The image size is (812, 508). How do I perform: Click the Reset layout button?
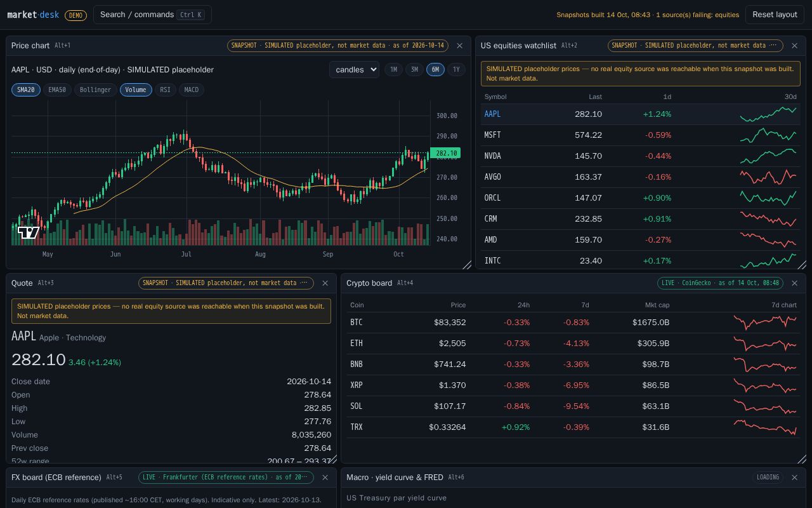775,15
